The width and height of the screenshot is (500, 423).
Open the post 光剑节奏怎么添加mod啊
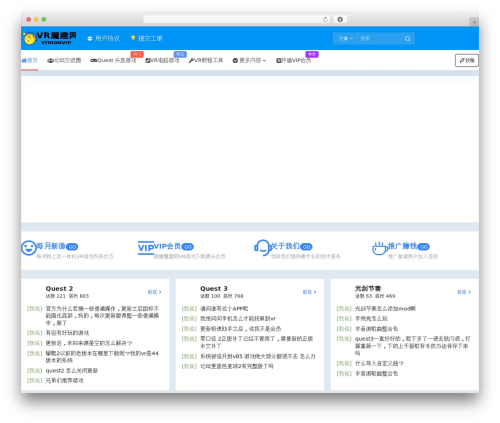[x=385, y=309]
